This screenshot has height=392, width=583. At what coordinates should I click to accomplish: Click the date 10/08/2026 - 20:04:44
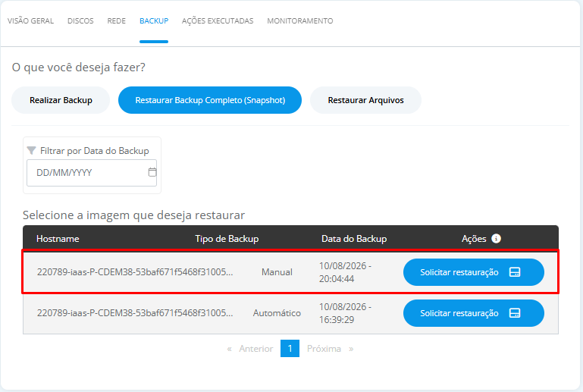pos(345,272)
